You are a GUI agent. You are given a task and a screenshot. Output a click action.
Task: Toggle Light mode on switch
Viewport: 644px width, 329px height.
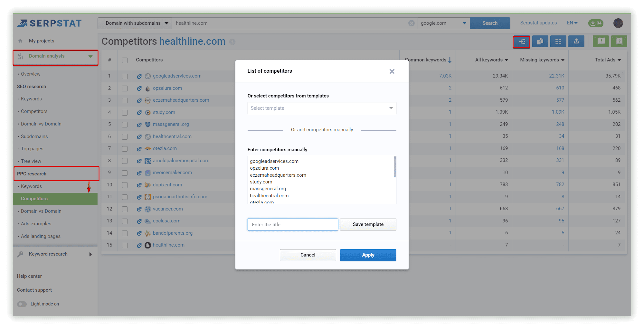(21, 303)
